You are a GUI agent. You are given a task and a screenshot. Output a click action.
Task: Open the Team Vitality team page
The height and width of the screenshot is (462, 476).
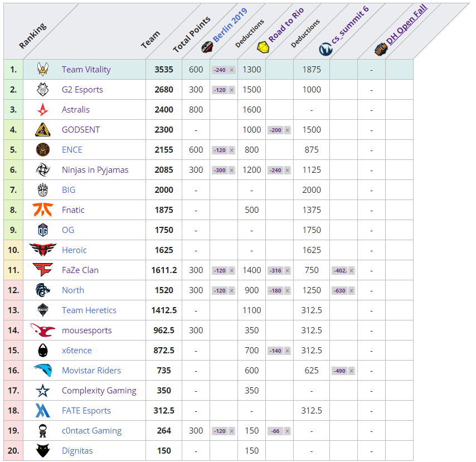pyautogui.click(x=86, y=70)
